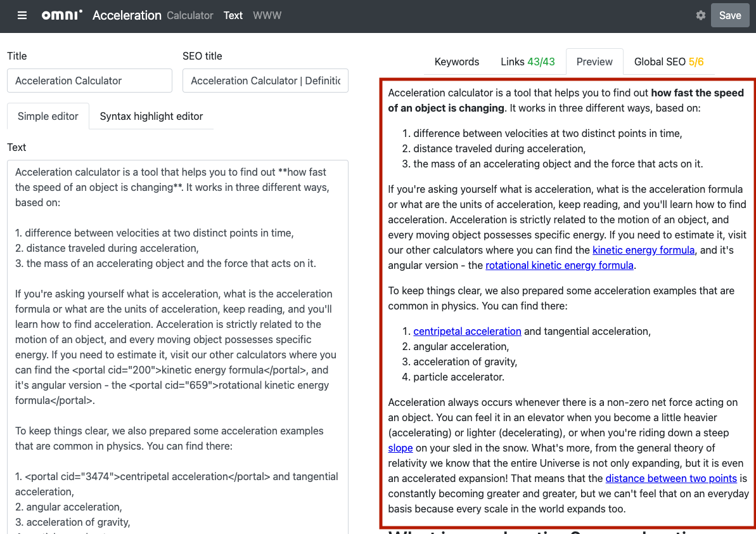This screenshot has height=534, width=756.
Task: Select the Preview tab
Action: pos(594,62)
